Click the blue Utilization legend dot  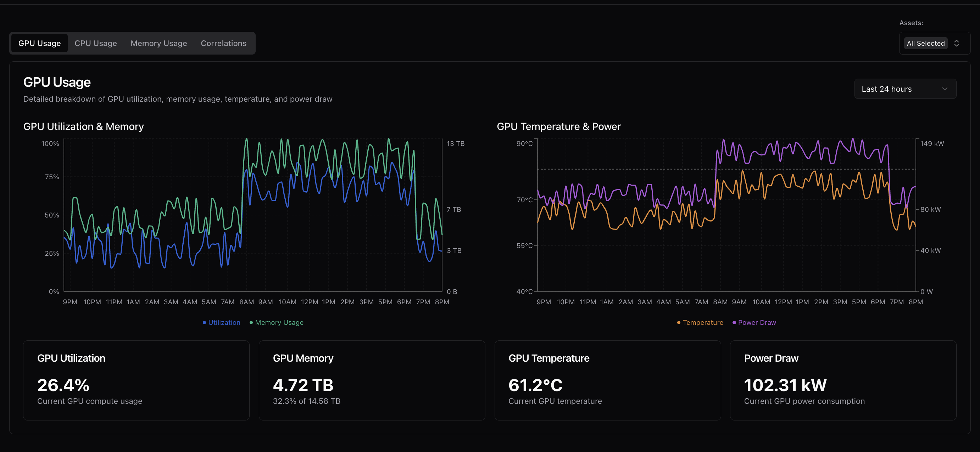coord(204,322)
